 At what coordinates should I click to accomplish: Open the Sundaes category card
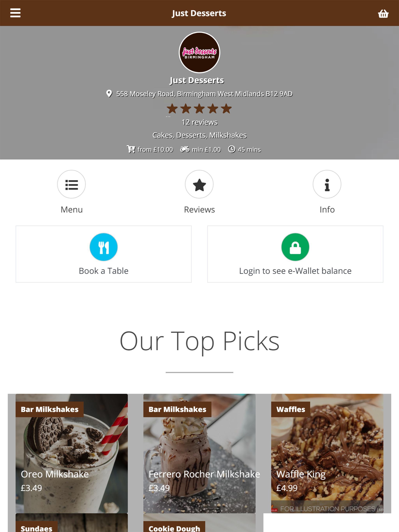(72, 523)
